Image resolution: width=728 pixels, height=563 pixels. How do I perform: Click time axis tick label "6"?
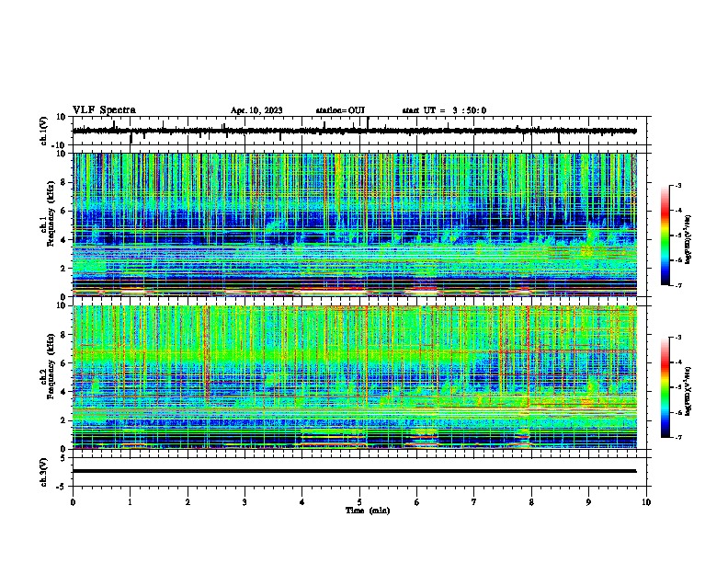coord(417,502)
